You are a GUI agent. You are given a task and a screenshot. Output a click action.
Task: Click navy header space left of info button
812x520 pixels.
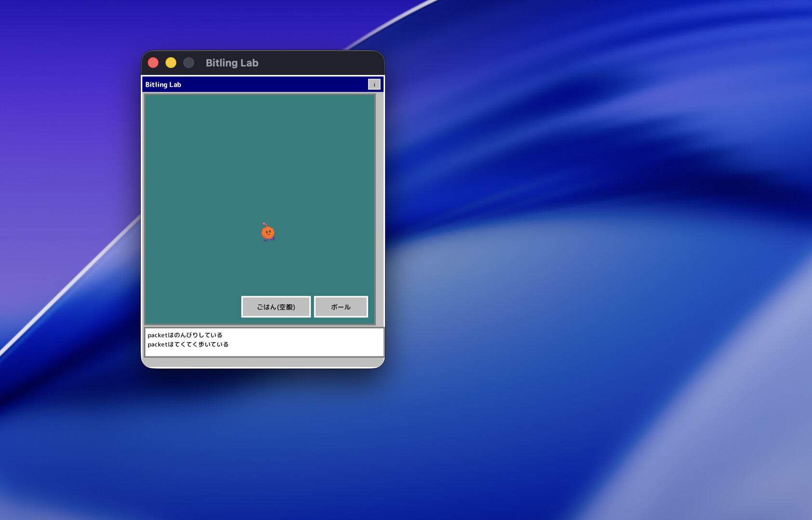(x=289, y=85)
